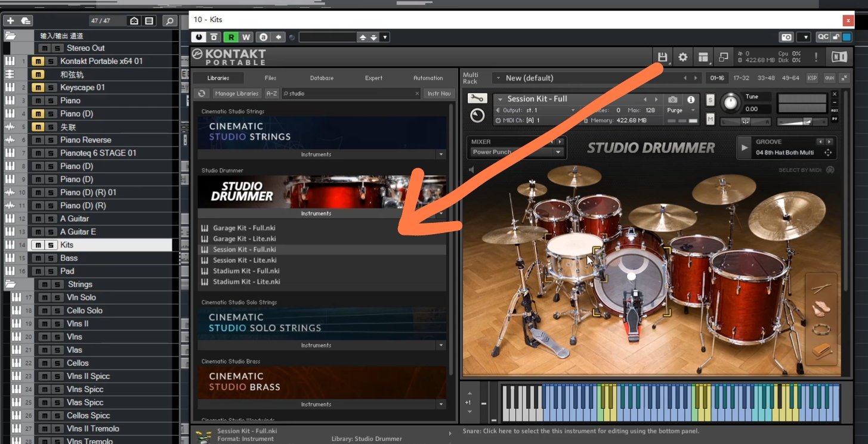The width and height of the screenshot is (868, 444).
Task: Click the studio search input field
Action: pos(351,94)
